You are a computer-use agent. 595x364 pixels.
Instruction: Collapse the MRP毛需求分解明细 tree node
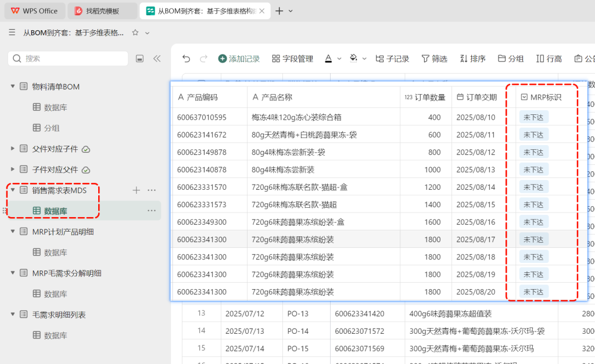(x=13, y=273)
